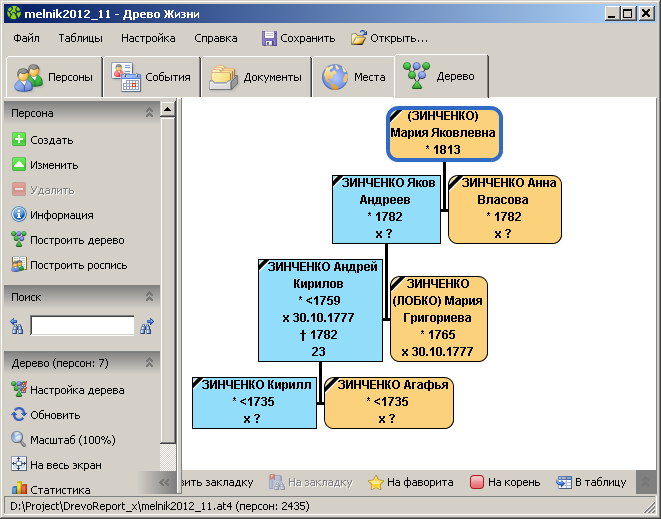Click the В таблицу button
The height and width of the screenshot is (519, 661).
click(x=591, y=482)
